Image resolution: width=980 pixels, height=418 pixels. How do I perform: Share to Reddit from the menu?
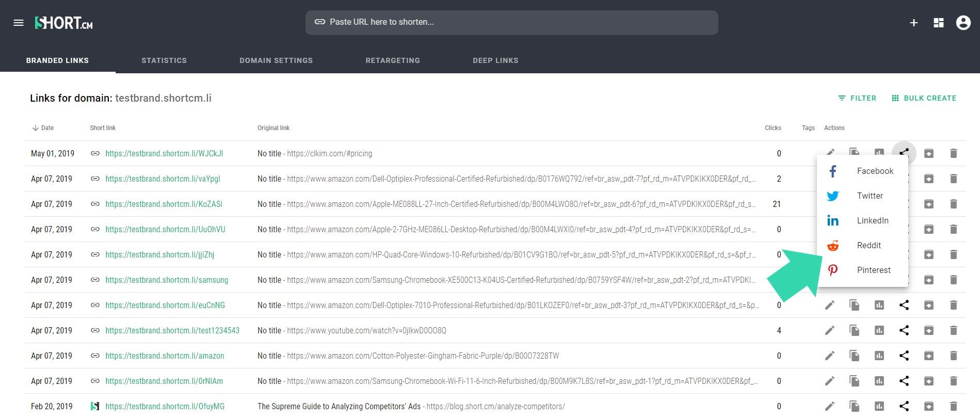pyautogui.click(x=862, y=245)
